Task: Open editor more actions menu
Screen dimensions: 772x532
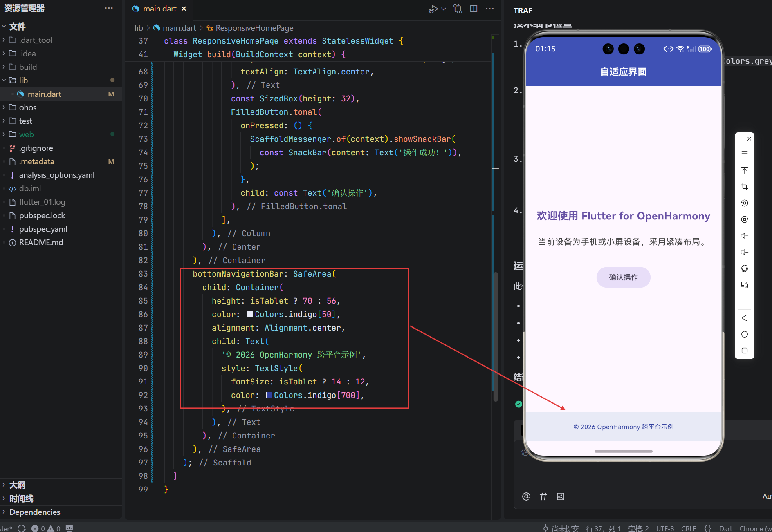Action: tap(489, 9)
